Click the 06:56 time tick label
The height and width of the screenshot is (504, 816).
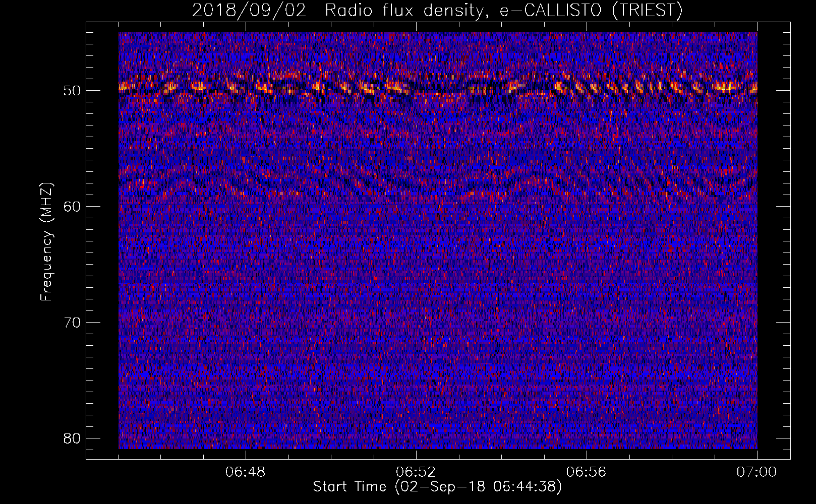pyautogui.click(x=587, y=472)
